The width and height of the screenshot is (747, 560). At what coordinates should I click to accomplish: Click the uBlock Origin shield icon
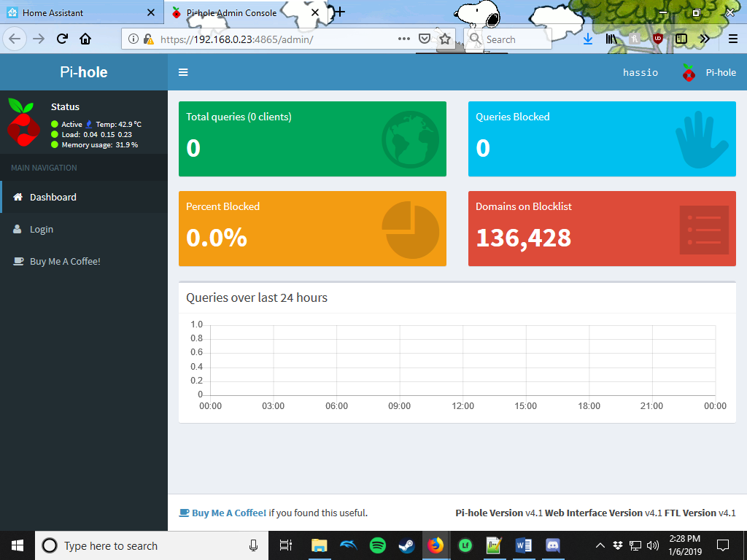pyautogui.click(x=657, y=39)
